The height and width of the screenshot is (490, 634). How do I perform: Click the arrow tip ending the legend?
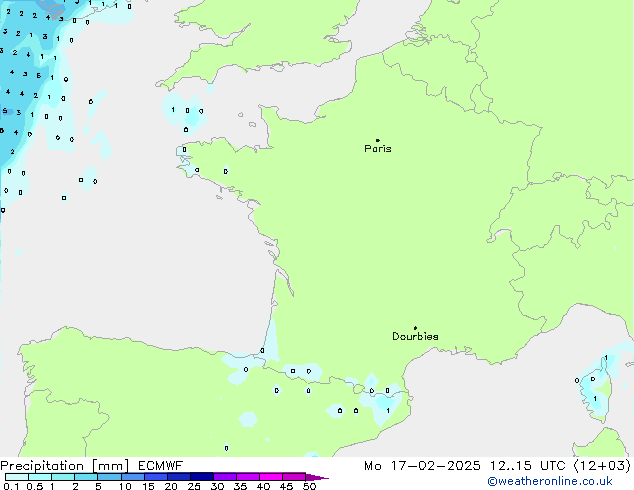tap(325, 478)
